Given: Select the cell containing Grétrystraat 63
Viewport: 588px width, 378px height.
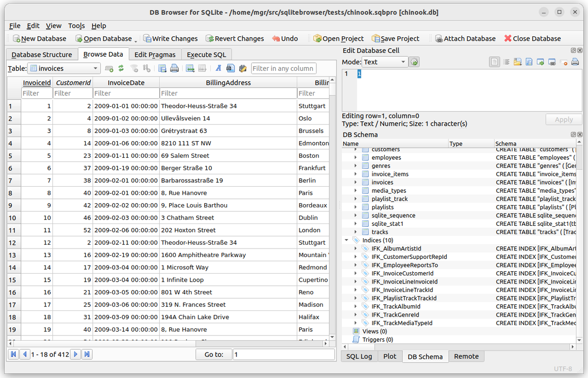Looking at the screenshot, I should tap(228, 131).
